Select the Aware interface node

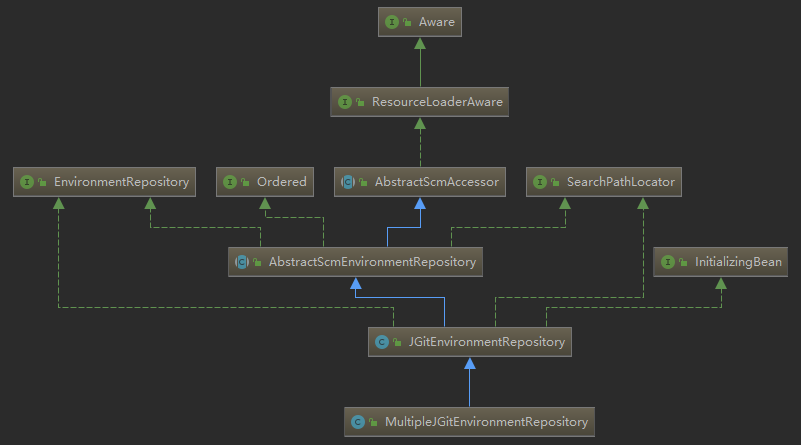(420, 22)
